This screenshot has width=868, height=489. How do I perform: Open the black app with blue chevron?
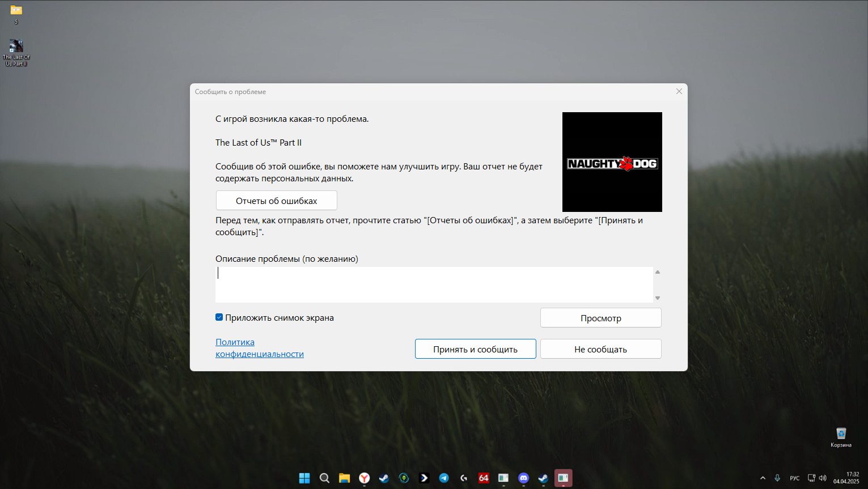pos(424,478)
